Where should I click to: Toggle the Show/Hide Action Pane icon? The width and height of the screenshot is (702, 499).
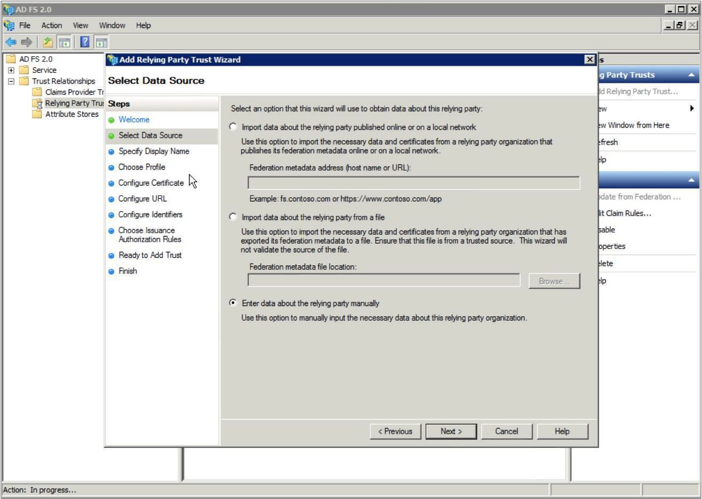102,43
